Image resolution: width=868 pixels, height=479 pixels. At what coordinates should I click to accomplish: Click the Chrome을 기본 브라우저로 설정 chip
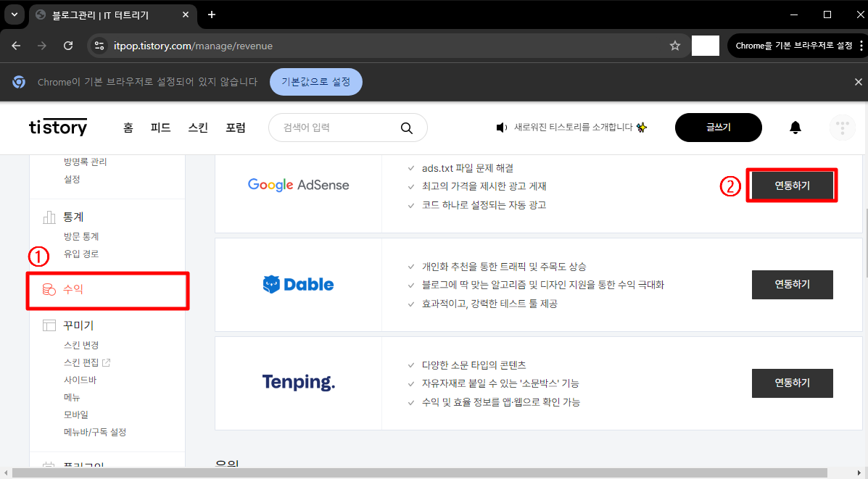794,46
